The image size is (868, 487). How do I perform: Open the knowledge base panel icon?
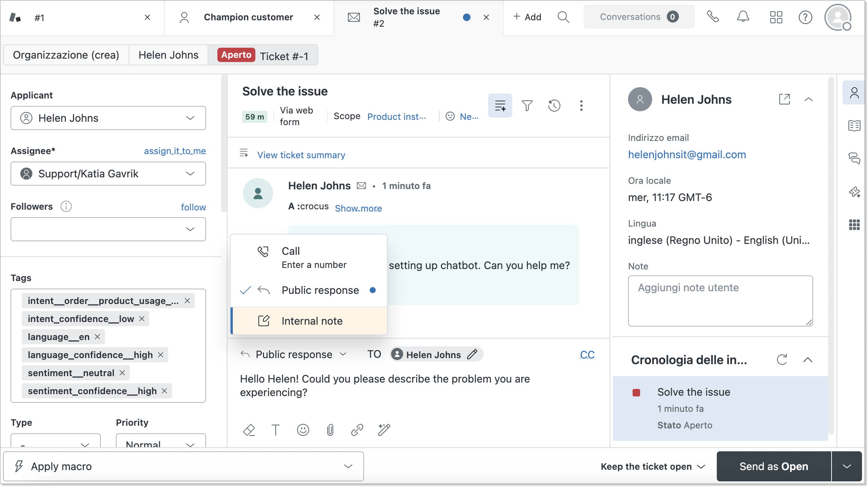tap(854, 126)
